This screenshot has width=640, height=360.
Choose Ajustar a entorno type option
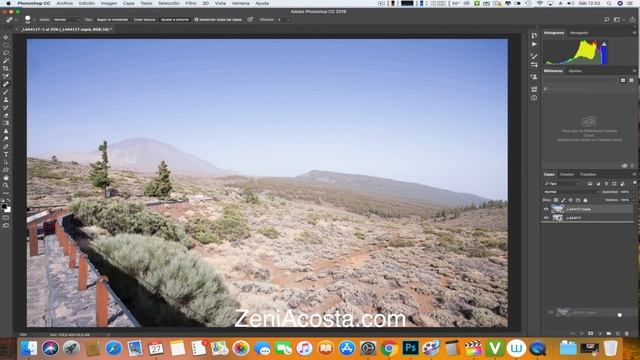(175, 20)
